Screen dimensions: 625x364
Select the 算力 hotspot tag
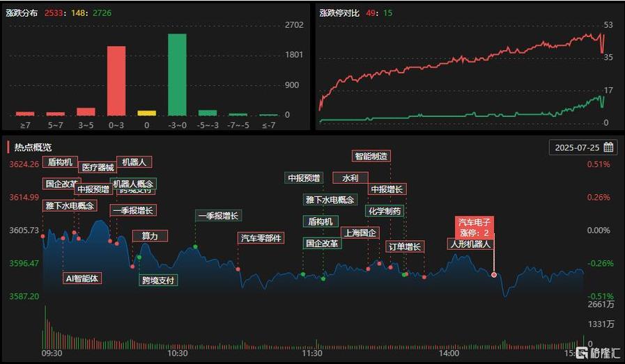coord(150,236)
